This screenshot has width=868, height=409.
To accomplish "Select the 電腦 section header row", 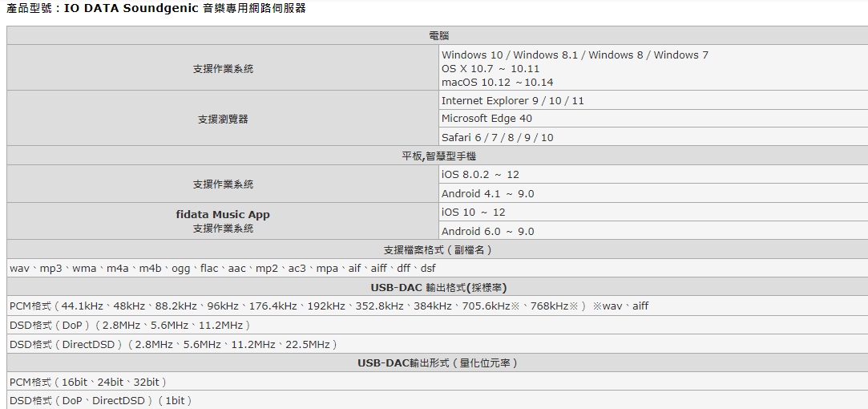I will [x=438, y=36].
